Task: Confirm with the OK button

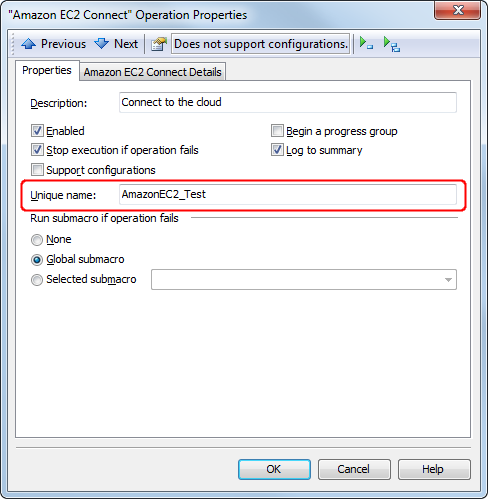Action: click(274, 469)
